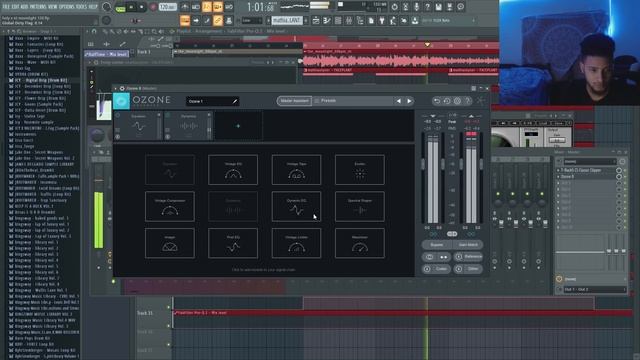Screen dimensions: 640x360
Task: Click the plus slot in Ozone signal chain
Action: click(x=238, y=126)
